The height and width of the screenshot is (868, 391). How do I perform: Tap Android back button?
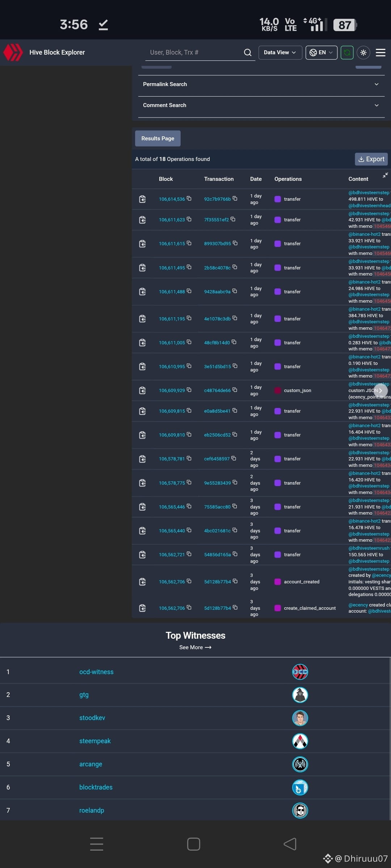coord(290,844)
